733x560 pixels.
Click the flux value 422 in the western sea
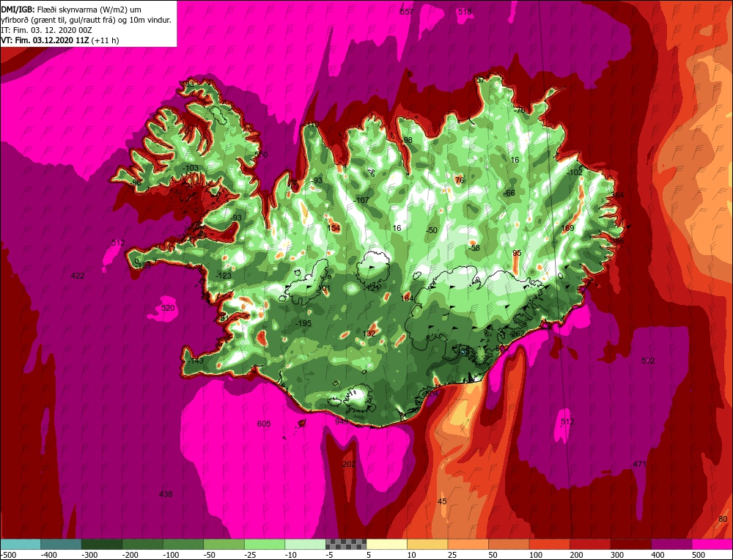click(x=78, y=276)
